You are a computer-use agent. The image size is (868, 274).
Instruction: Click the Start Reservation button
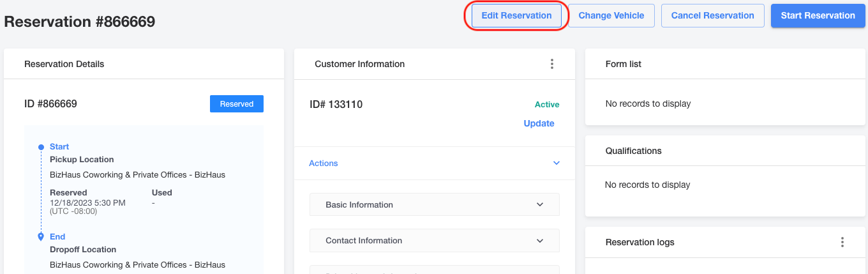pyautogui.click(x=818, y=16)
